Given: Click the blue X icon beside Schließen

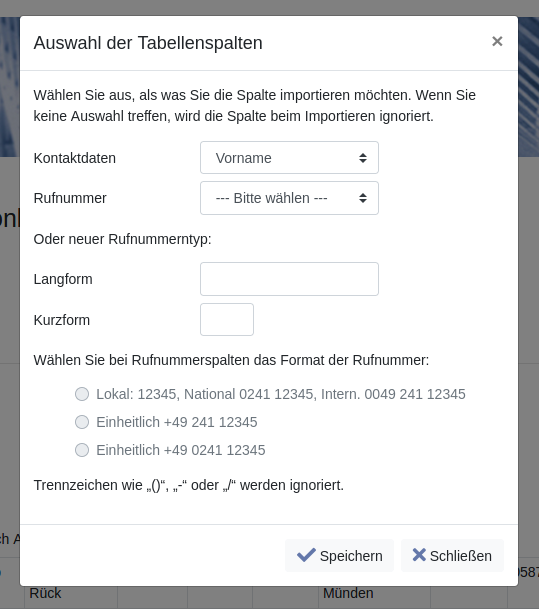Looking at the screenshot, I should (x=419, y=555).
